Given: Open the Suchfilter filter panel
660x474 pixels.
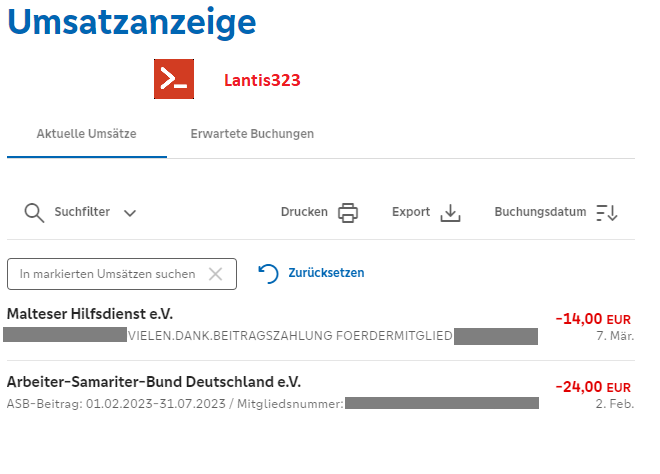Looking at the screenshot, I should click(x=82, y=212).
